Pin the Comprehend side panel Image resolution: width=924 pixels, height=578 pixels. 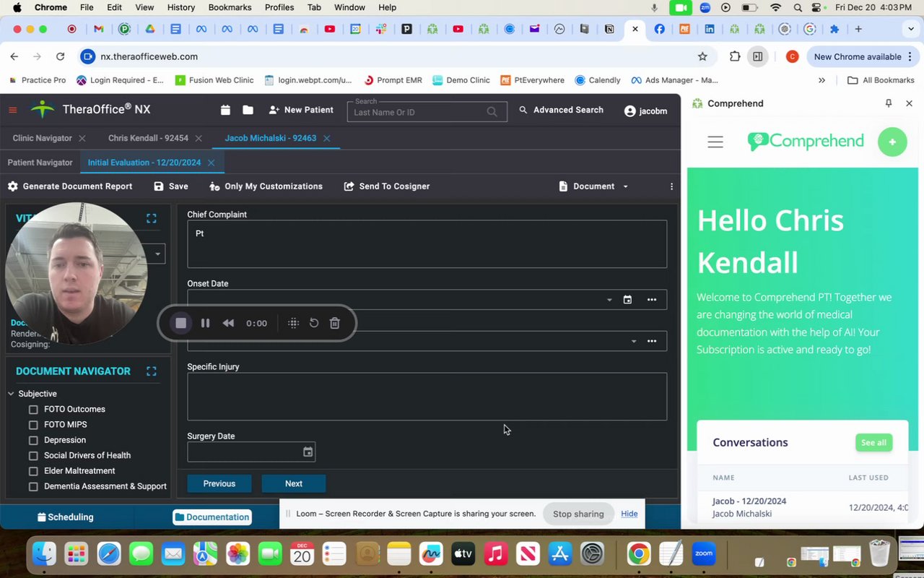point(889,103)
